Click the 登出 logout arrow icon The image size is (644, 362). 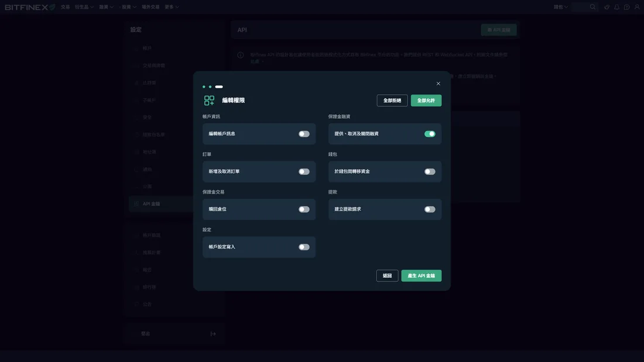point(213,334)
